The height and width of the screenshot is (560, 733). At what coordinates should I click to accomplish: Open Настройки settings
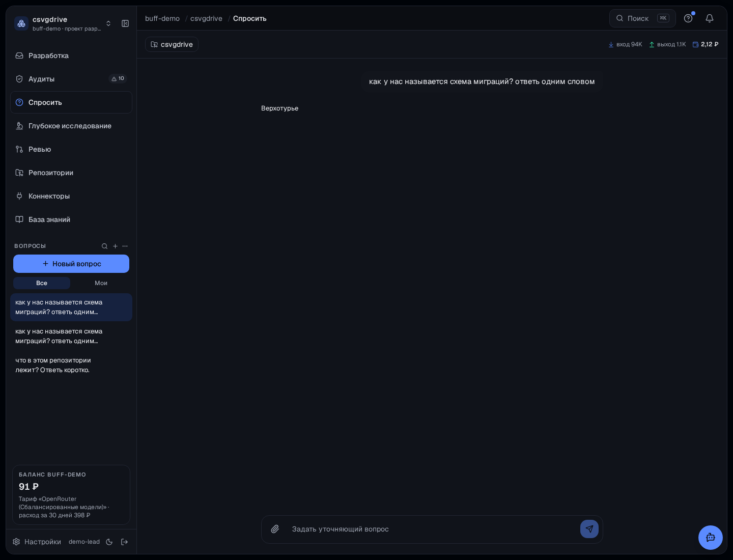click(37, 542)
